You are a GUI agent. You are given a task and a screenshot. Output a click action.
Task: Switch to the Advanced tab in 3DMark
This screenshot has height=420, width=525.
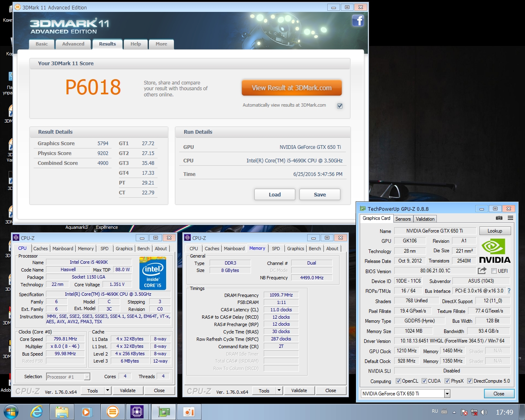tap(73, 44)
